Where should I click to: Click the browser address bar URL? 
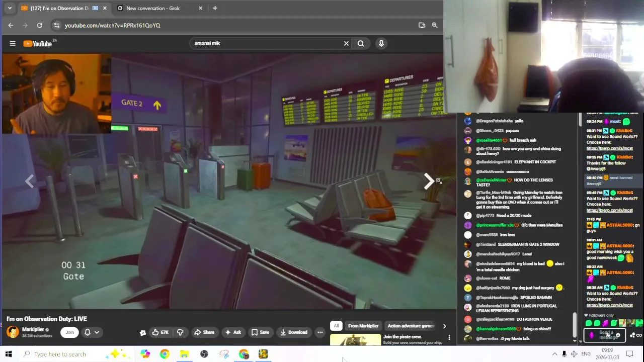pos(112,25)
